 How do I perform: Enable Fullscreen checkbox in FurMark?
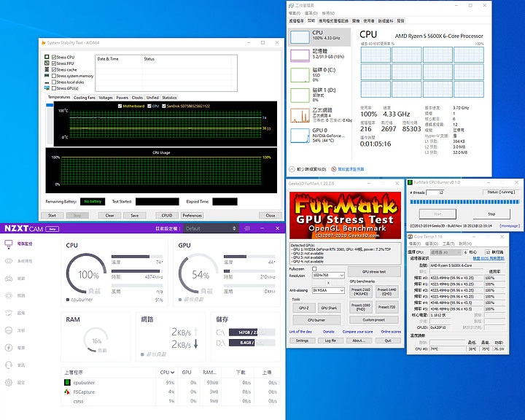tap(314, 268)
